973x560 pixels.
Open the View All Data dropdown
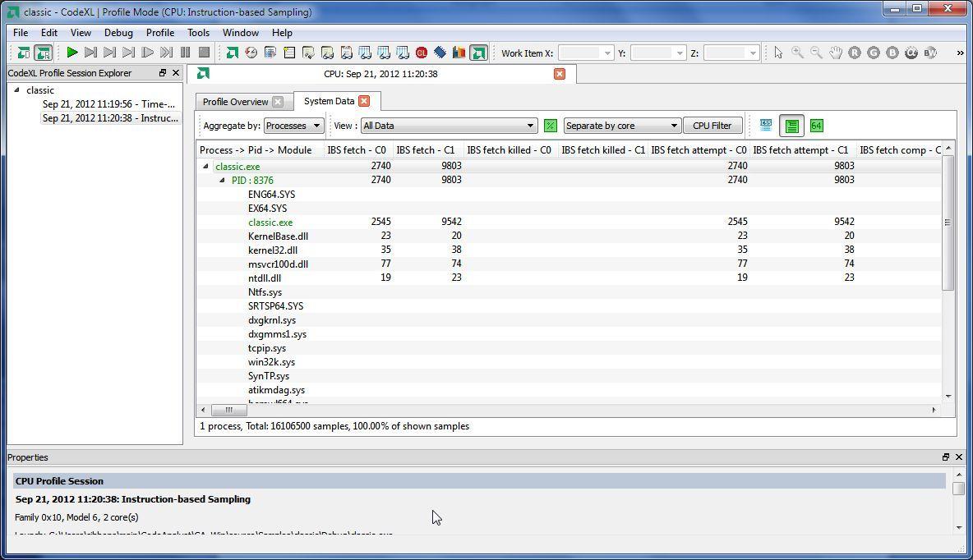pyautogui.click(x=449, y=126)
